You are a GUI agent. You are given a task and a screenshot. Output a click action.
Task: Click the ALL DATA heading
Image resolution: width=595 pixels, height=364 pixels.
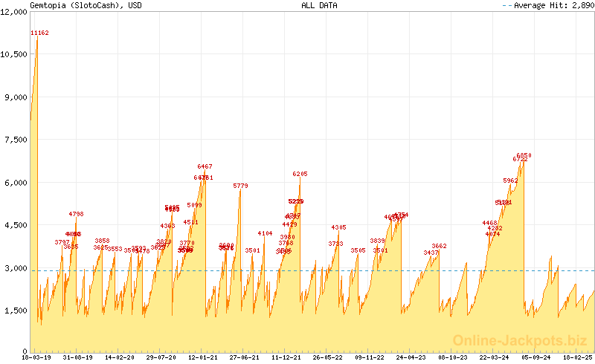coord(319,5)
